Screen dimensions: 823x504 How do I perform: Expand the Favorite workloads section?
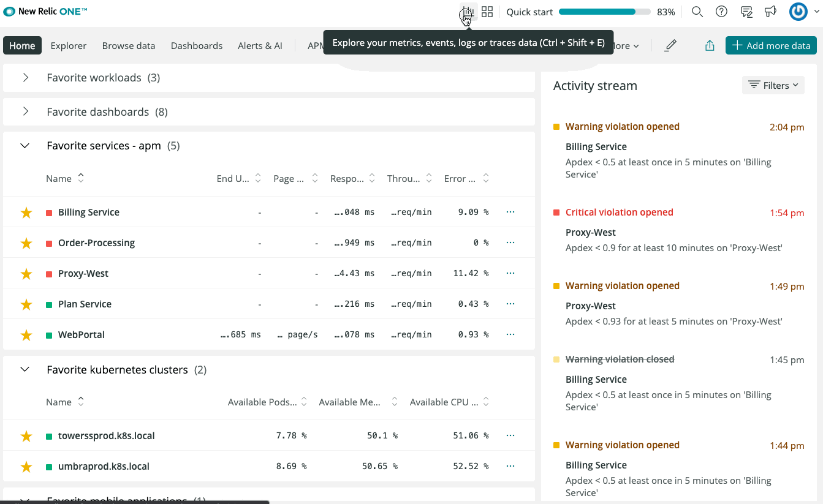(x=25, y=78)
